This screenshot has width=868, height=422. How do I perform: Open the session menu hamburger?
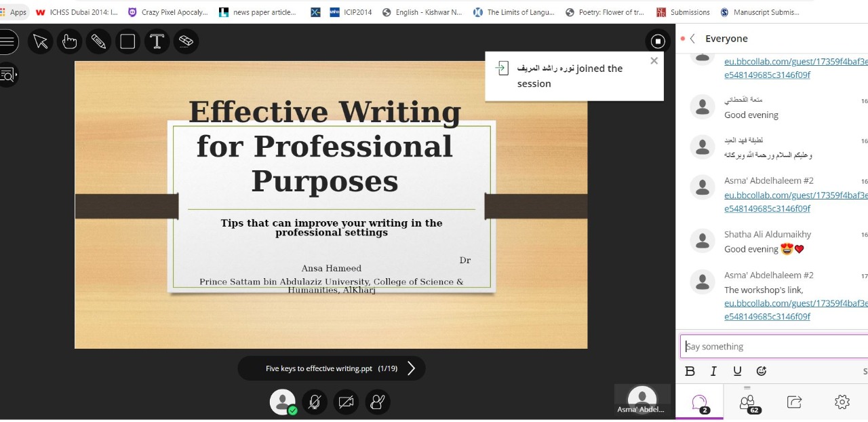click(x=7, y=42)
